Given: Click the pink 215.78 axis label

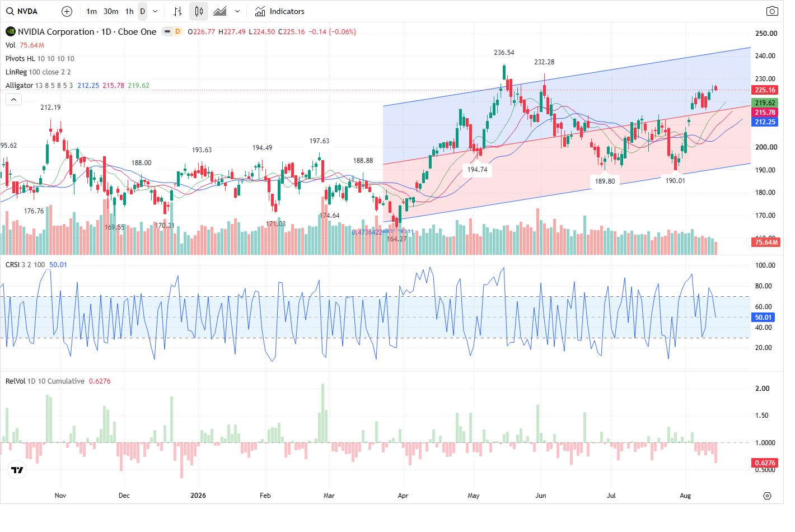Looking at the screenshot, I should click(765, 113).
